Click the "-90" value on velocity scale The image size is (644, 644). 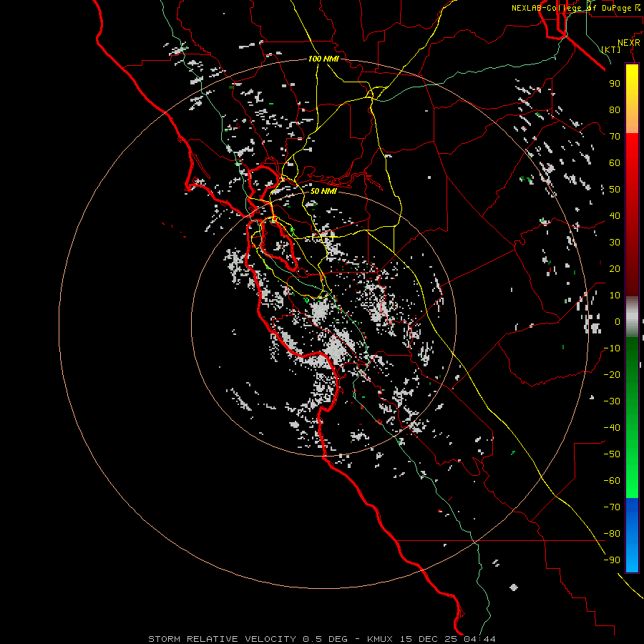612,560
